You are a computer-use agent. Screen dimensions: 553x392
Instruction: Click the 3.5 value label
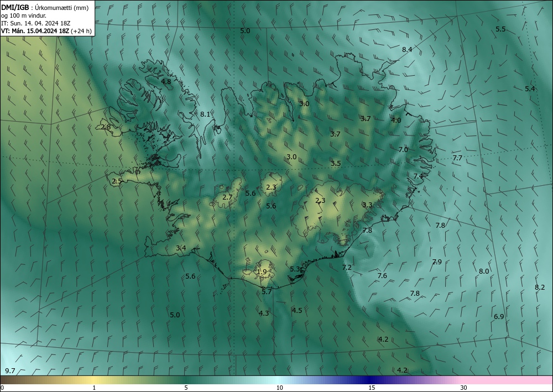click(336, 164)
